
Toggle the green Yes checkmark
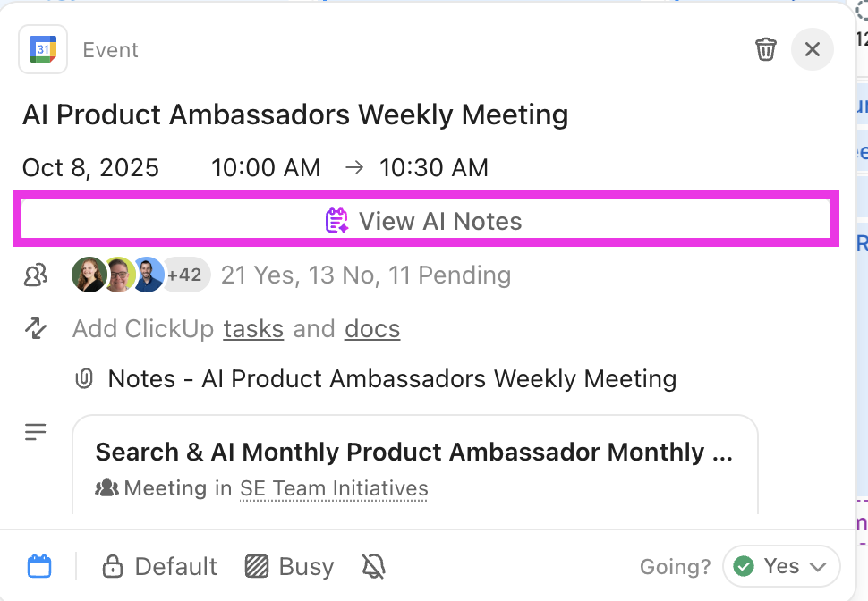click(x=745, y=566)
